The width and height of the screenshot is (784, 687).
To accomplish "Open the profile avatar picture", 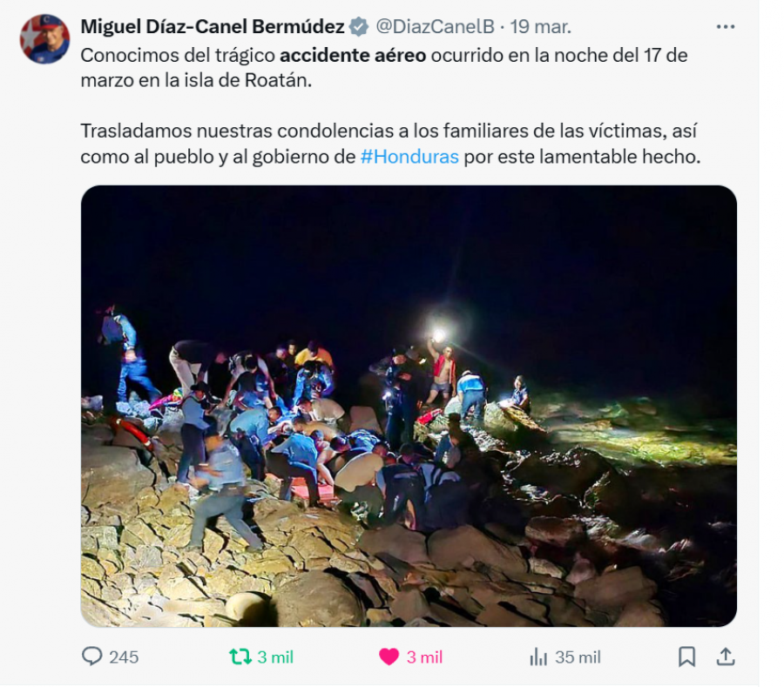I will click(x=44, y=39).
